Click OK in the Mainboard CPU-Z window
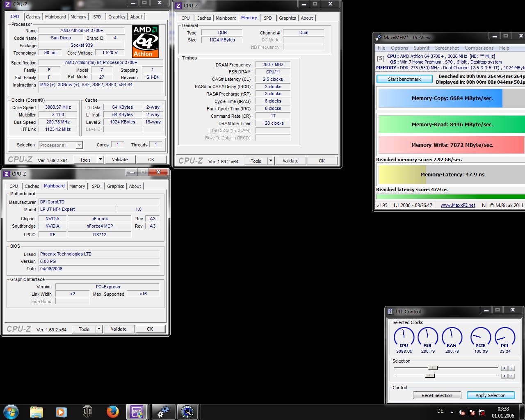 tap(150, 329)
